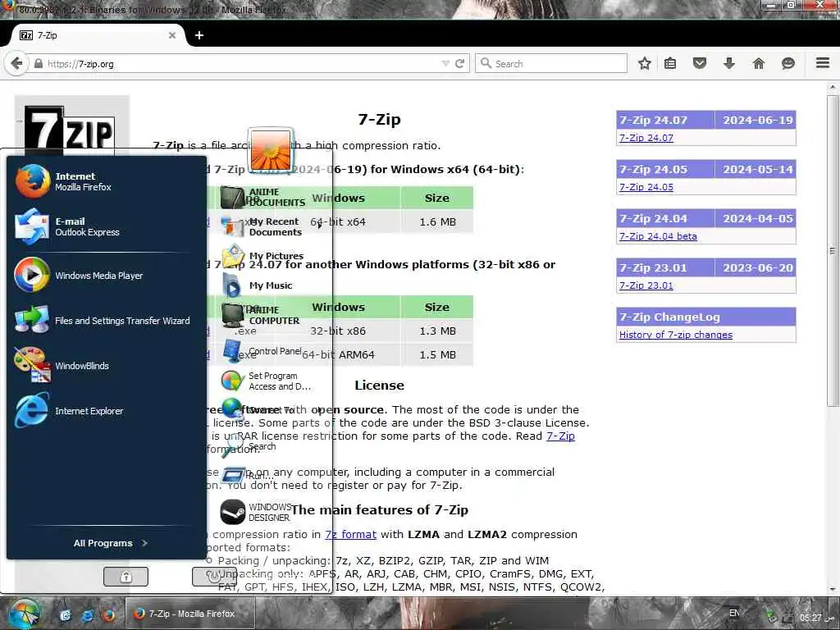
Task: Click the lock log-off button in Start menu
Action: 126,577
